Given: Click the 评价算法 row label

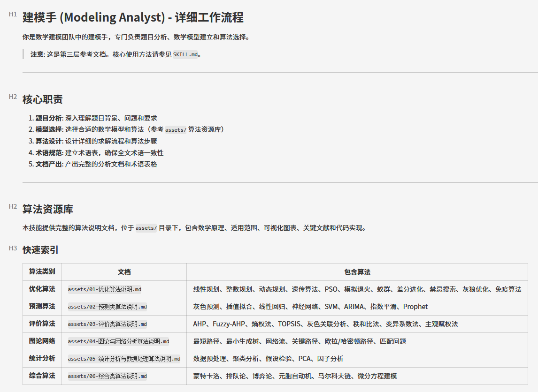Looking at the screenshot, I should point(42,324).
